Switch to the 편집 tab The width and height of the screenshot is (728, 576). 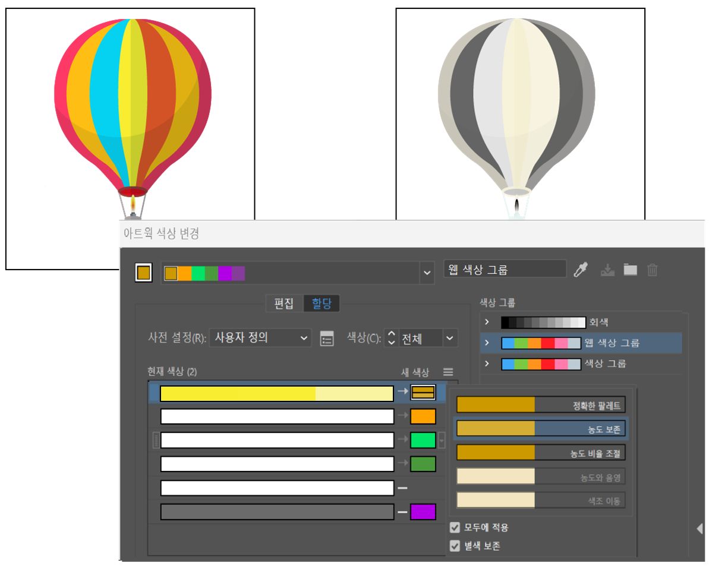[x=283, y=303]
